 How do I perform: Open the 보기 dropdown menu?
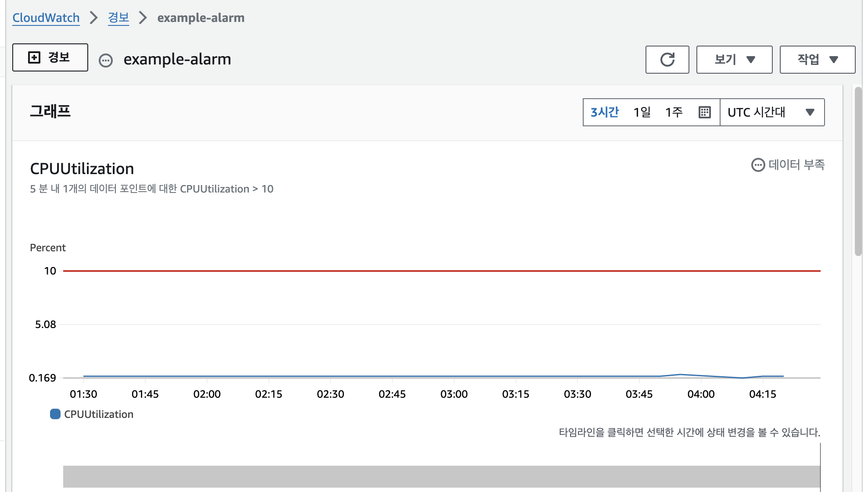click(734, 60)
